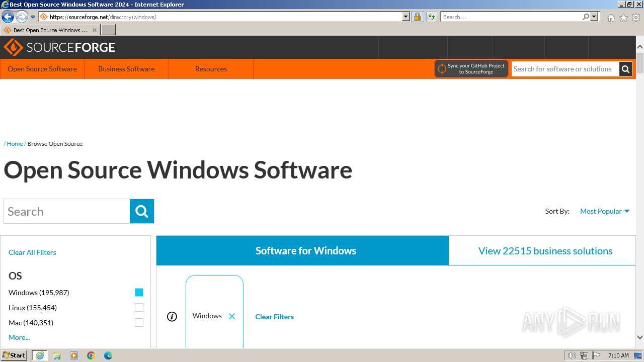
Task: Click the taskbar clock showing 7:10 AM
Action: click(x=618, y=355)
